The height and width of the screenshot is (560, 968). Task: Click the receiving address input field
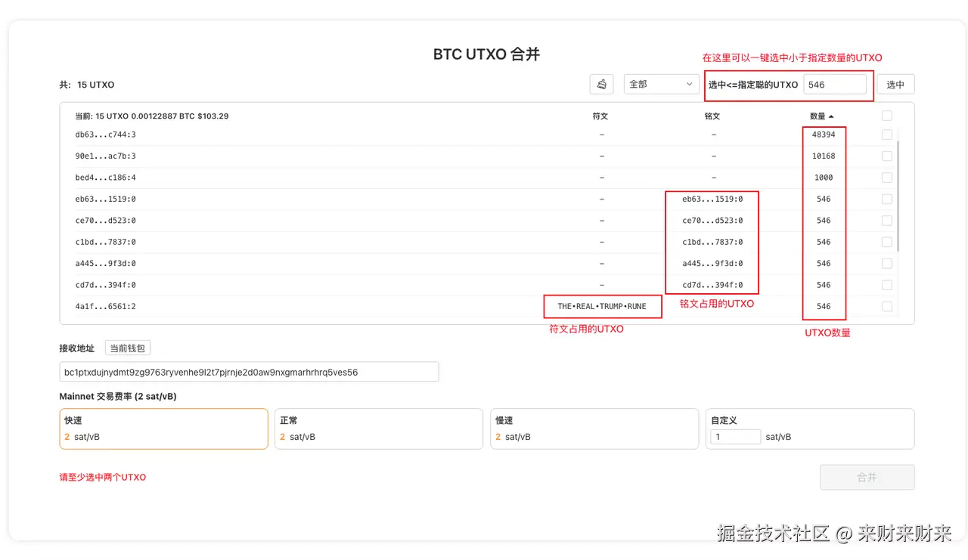(250, 371)
